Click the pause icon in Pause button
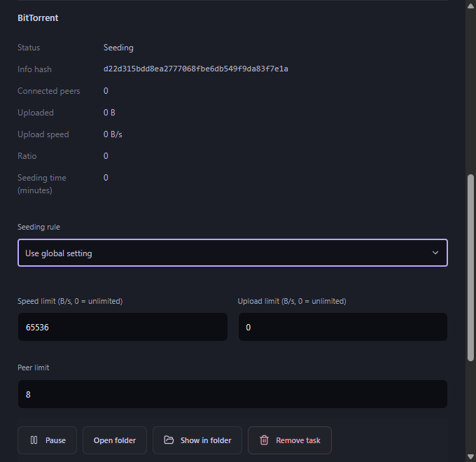476x462 pixels. click(x=34, y=440)
